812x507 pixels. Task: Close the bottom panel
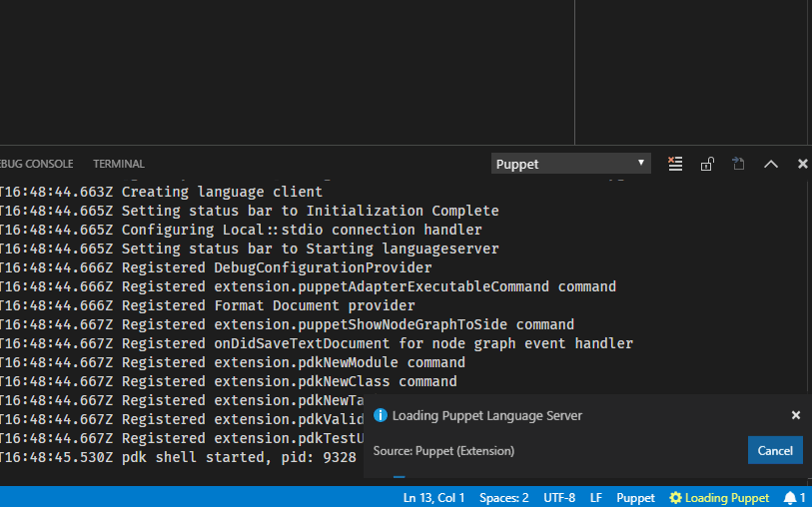click(x=803, y=164)
